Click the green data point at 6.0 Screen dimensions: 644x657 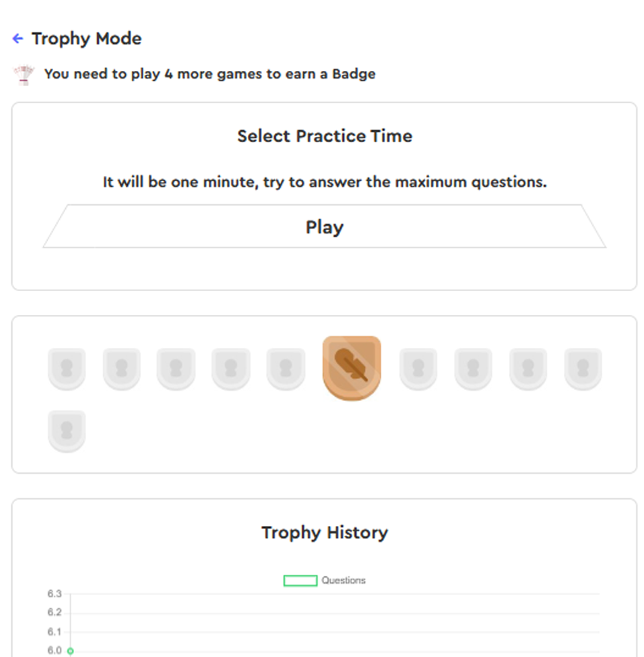point(70,651)
